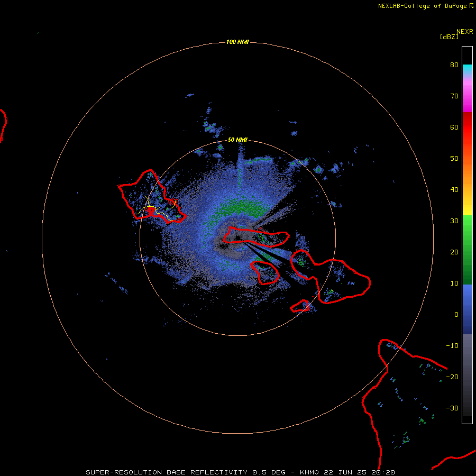Click the Super-Resolution Base Reflectivity caption
This screenshot has height=476, width=476.
240,472
